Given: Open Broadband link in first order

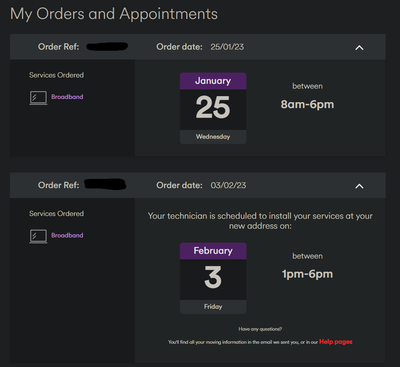Looking at the screenshot, I should (x=67, y=97).
